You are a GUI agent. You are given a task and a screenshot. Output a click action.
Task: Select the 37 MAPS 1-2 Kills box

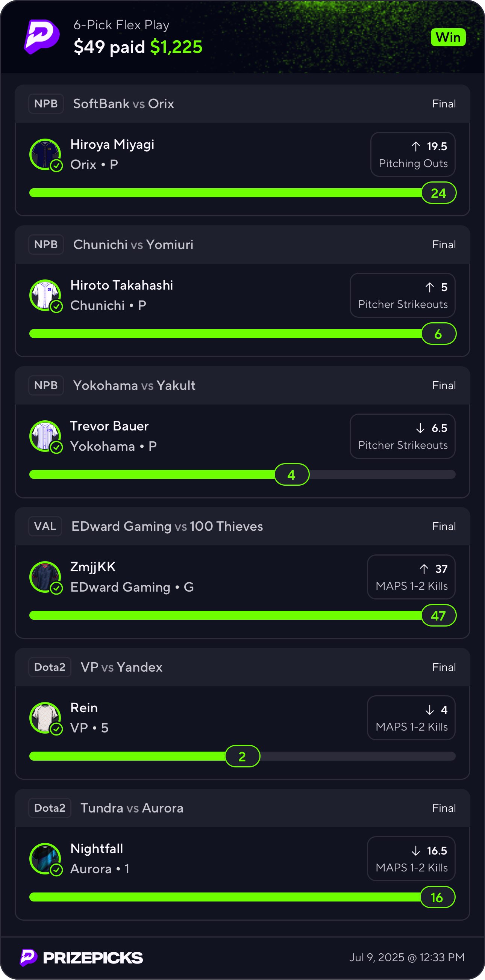pos(411,577)
